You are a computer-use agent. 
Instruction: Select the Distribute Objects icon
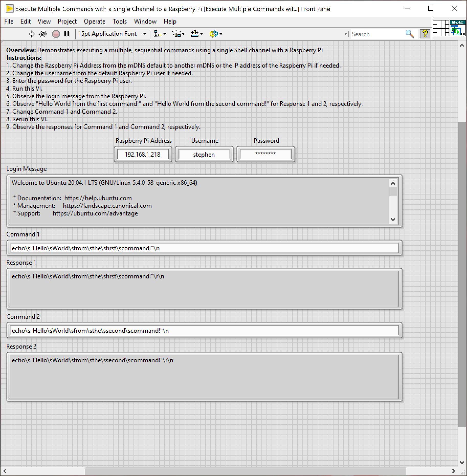[x=177, y=34]
